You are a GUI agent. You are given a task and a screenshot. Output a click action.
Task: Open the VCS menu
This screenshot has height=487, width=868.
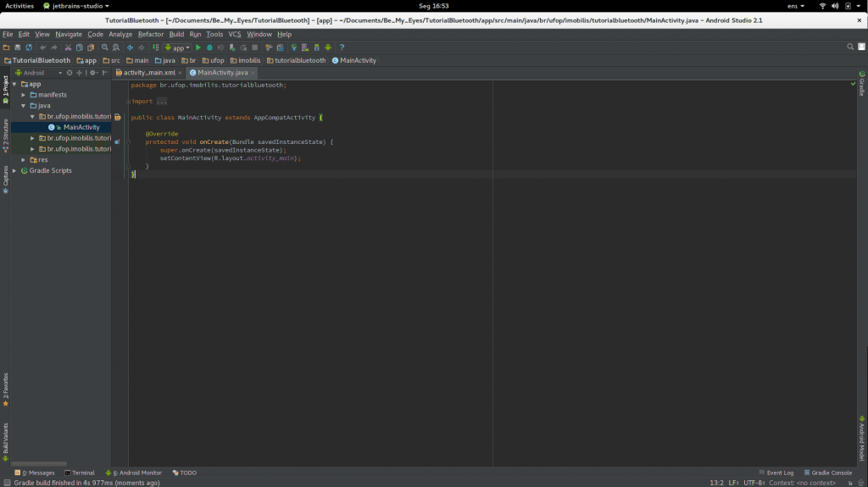[235, 35]
